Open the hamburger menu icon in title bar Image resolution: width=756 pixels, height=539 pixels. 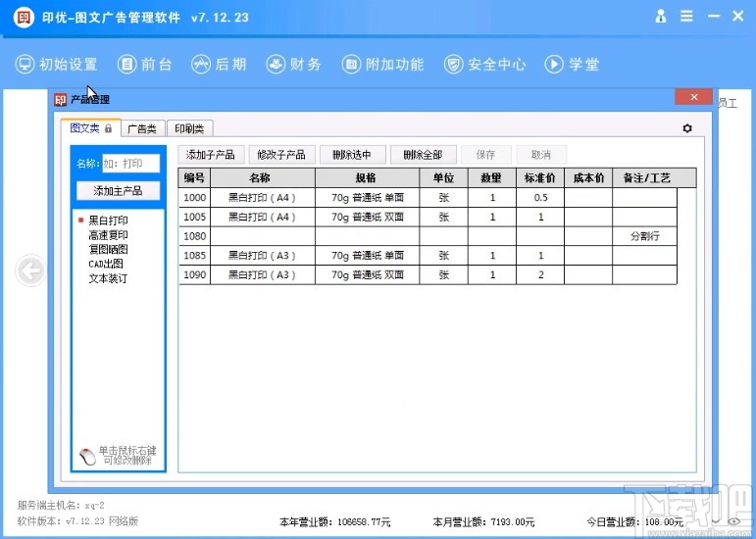point(686,17)
